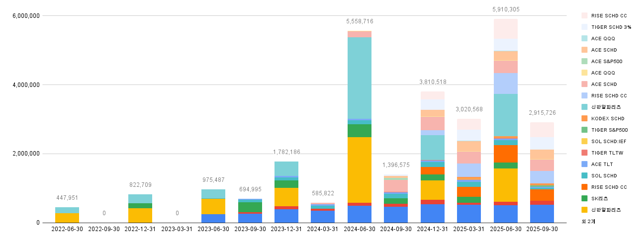Click the 5,558,716 total data label

(360, 21)
